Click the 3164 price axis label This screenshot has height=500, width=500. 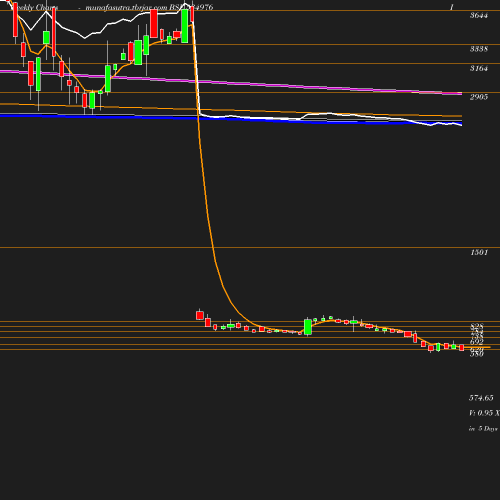[x=479, y=68]
